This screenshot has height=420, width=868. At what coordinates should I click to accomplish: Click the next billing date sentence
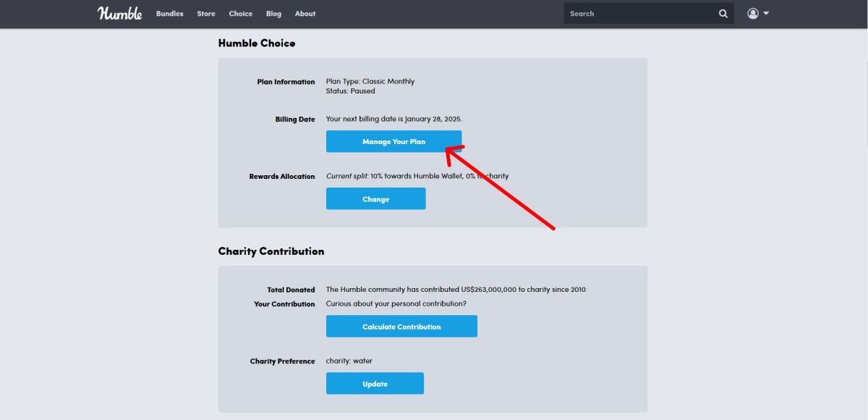394,119
